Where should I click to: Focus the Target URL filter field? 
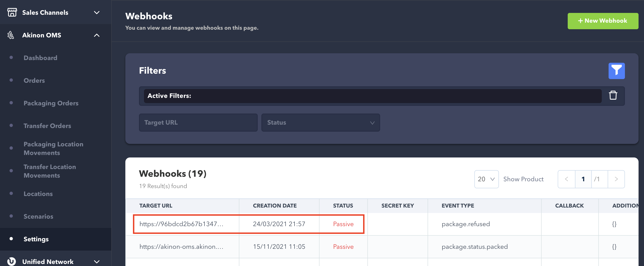198,123
